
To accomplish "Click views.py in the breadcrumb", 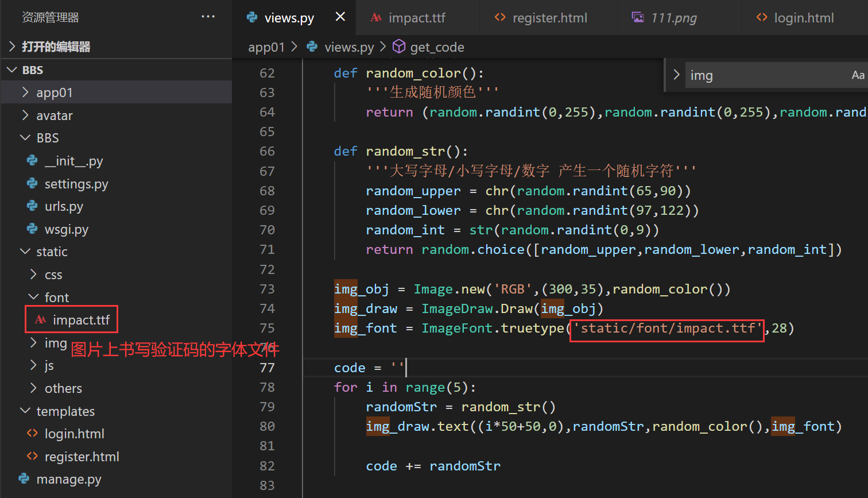I will tap(349, 47).
